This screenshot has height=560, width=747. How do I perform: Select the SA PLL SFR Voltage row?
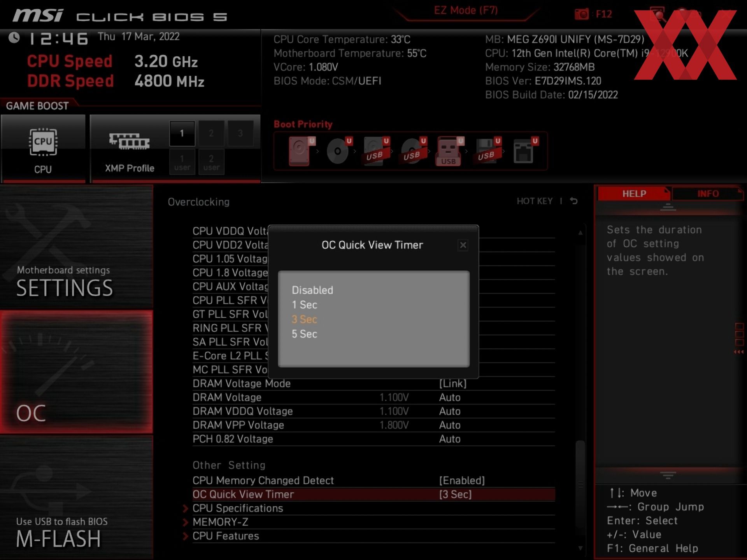(230, 342)
